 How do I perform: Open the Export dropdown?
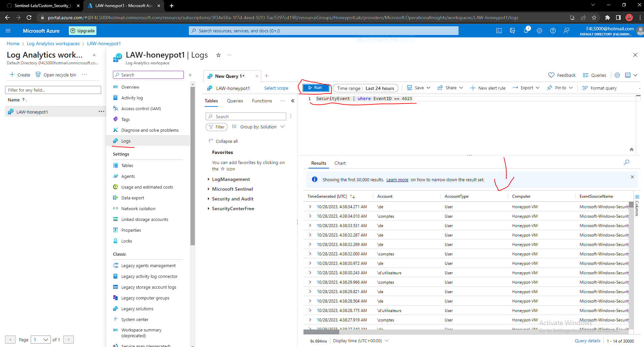[x=526, y=88]
